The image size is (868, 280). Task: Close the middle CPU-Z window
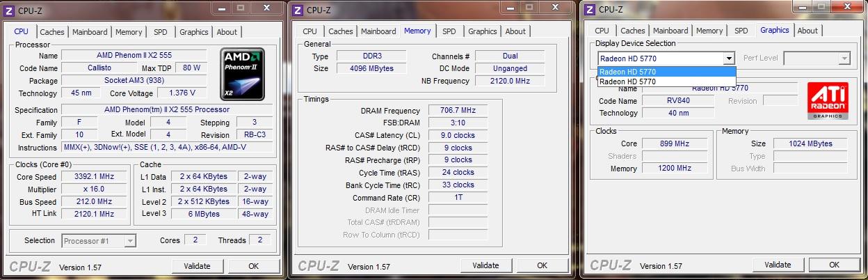pos(556,8)
